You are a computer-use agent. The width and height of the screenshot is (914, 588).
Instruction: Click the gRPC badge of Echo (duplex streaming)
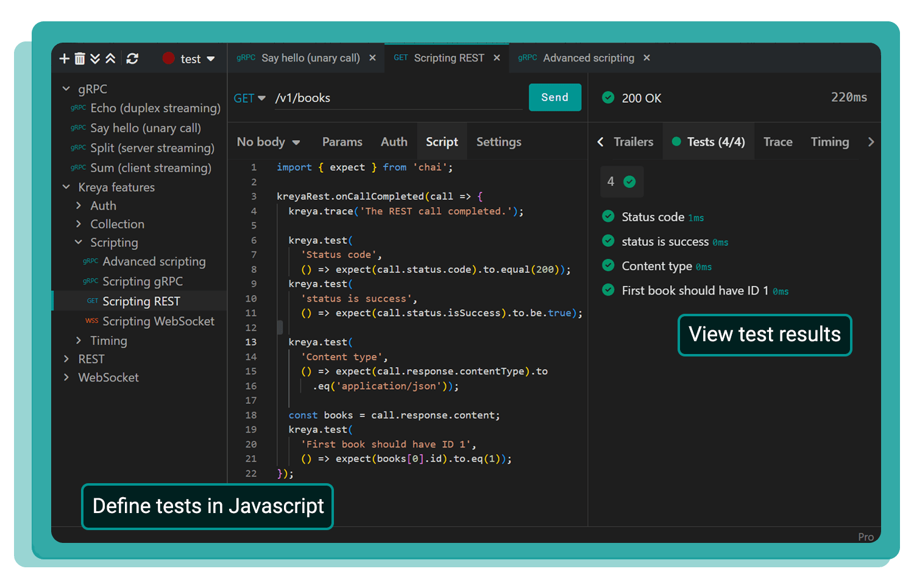(78, 108)
